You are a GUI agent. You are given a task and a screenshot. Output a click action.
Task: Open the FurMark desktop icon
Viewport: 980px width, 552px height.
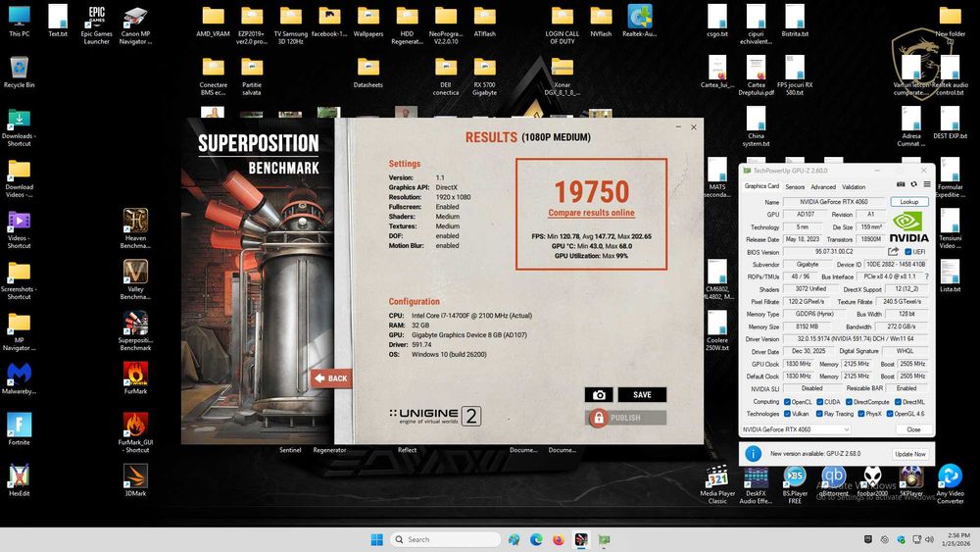pos(135,377)
